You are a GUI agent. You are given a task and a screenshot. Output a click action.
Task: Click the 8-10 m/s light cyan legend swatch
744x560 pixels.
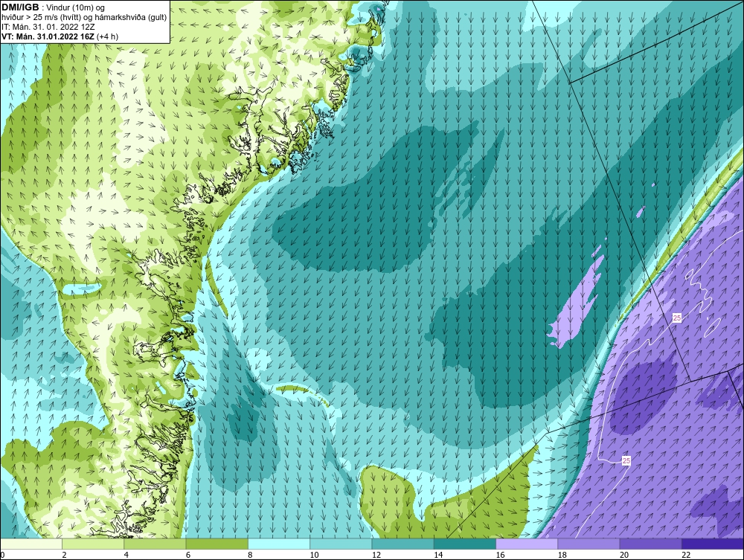coord(279,544)
